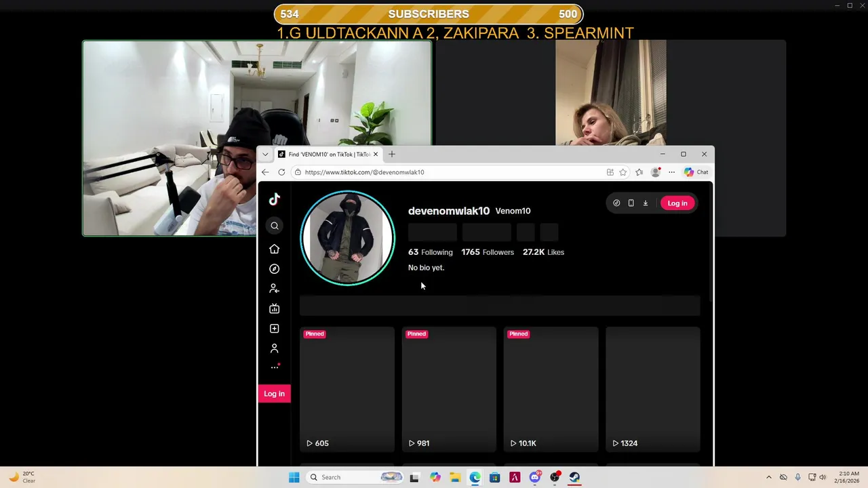This screenshot has height=488, width=868.
Task: Go to For You home icon
Action: pos(274,249)
